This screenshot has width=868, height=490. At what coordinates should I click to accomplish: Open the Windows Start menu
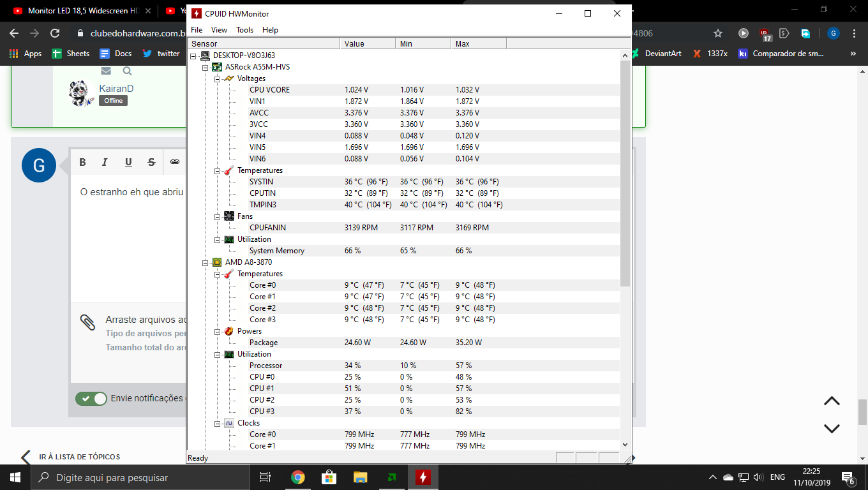coord(15,477)
